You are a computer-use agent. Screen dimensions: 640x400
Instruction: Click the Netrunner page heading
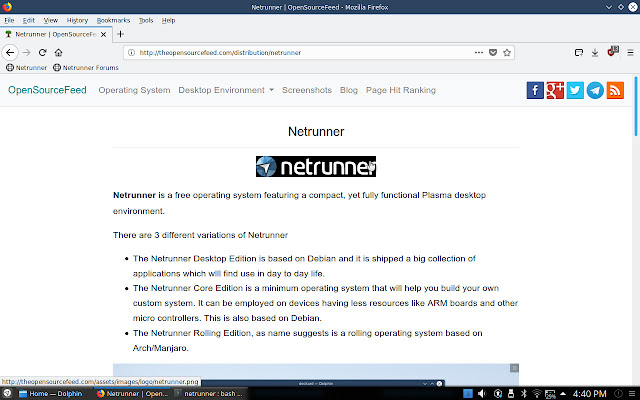[316, 131]
